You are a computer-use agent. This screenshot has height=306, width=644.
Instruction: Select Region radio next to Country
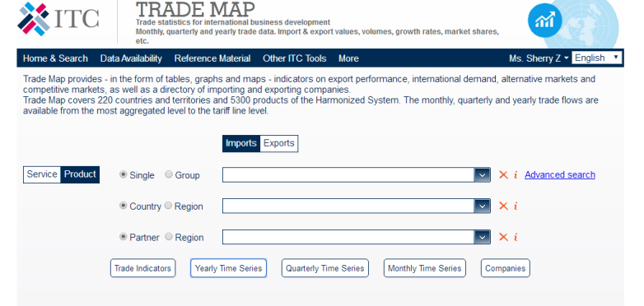[x=168, y=206]
